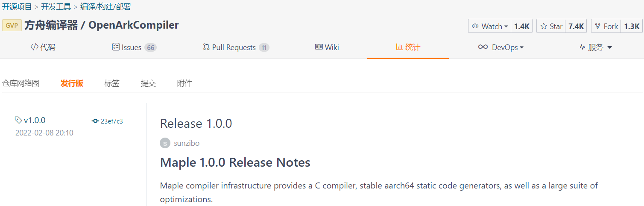Screen dimensions: 644x206
Task: Open the 仓库网络图 sub-tab
Action: pos(21,83)
